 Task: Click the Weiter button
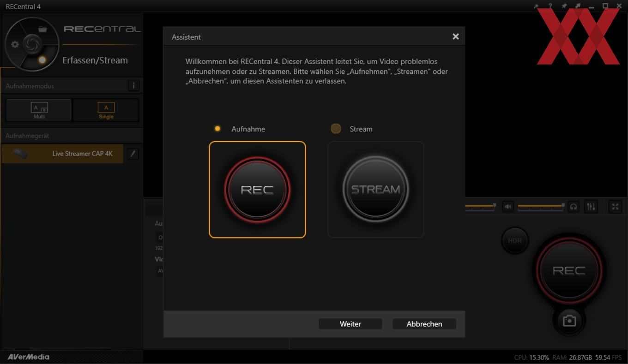click(x=350, y=324)
